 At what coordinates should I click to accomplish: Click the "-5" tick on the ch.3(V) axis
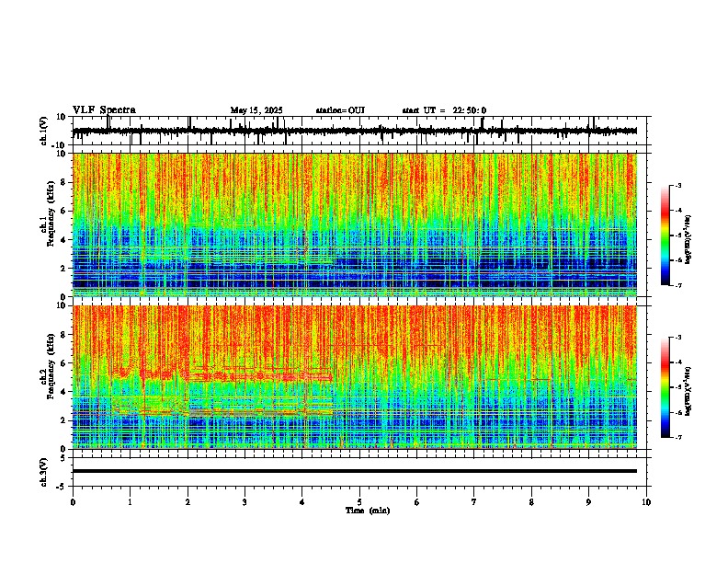pos(62,487)
